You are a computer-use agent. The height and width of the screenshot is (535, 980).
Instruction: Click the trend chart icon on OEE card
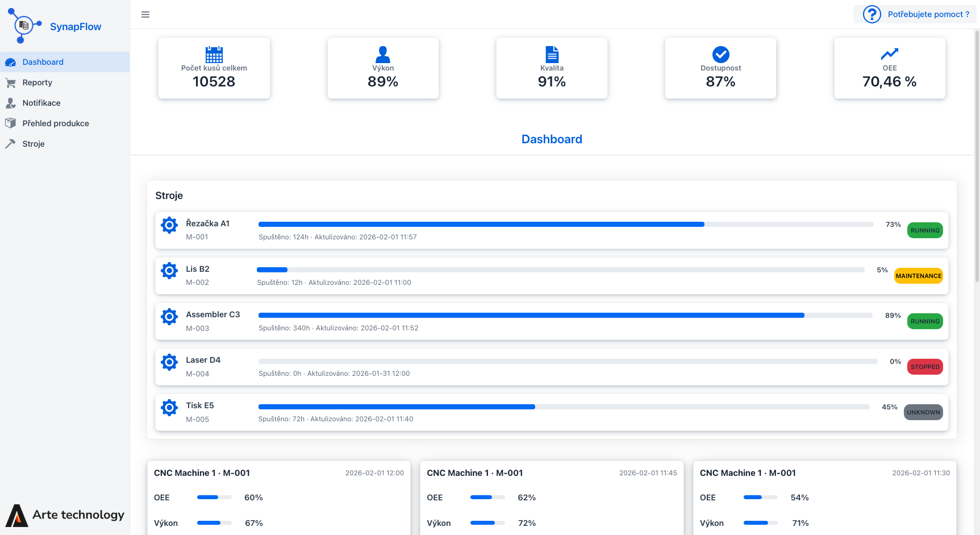889,54
